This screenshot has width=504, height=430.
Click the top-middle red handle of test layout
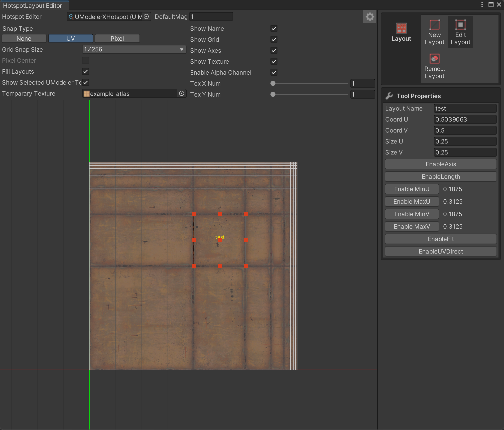coord(220,214)
